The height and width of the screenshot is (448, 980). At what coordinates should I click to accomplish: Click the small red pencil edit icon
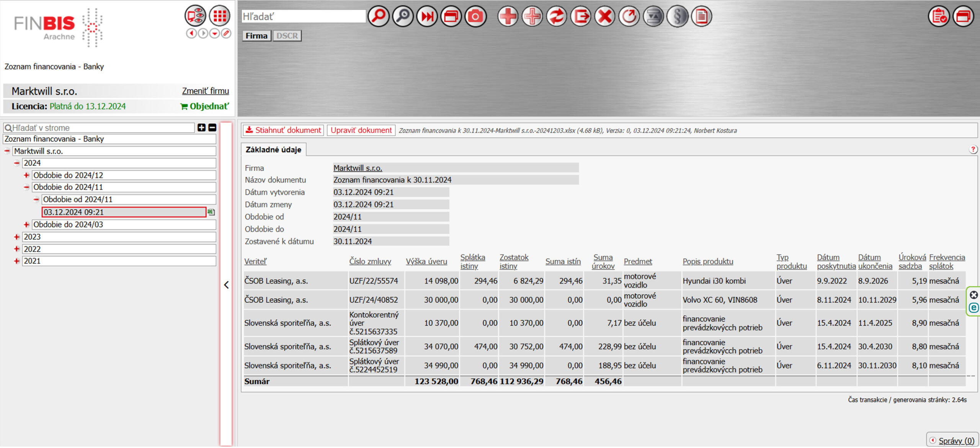tap(226, 34)
